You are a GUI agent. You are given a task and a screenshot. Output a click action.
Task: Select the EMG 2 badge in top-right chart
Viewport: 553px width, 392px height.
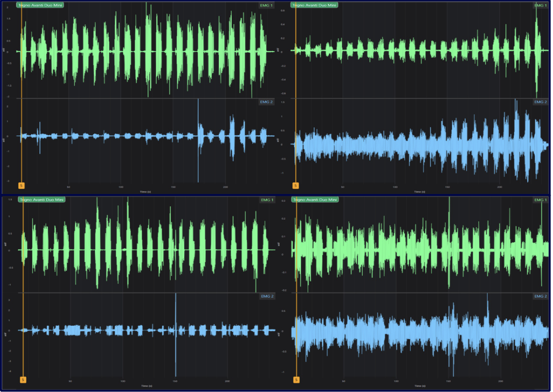point(541,102)
